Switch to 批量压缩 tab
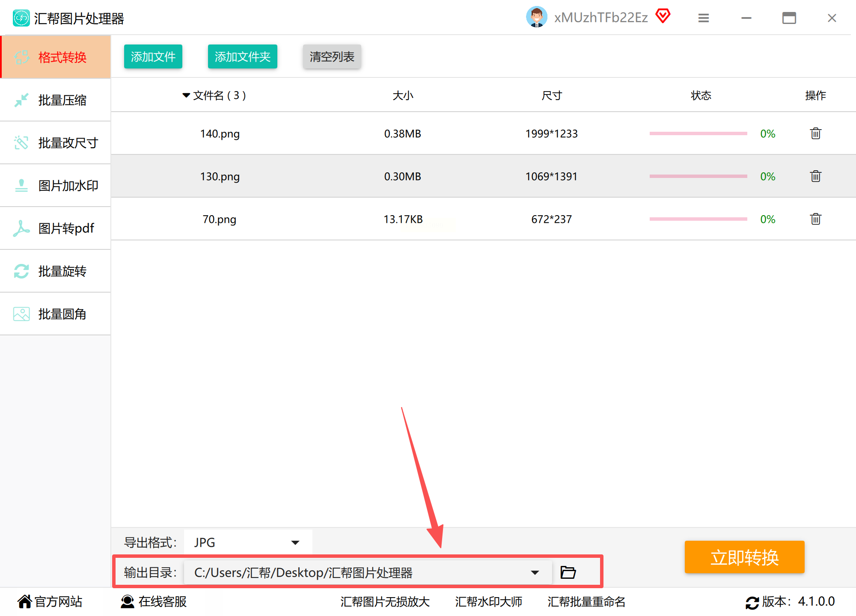Viewport: 856px width, 616px height. click(x=56, y=100)
